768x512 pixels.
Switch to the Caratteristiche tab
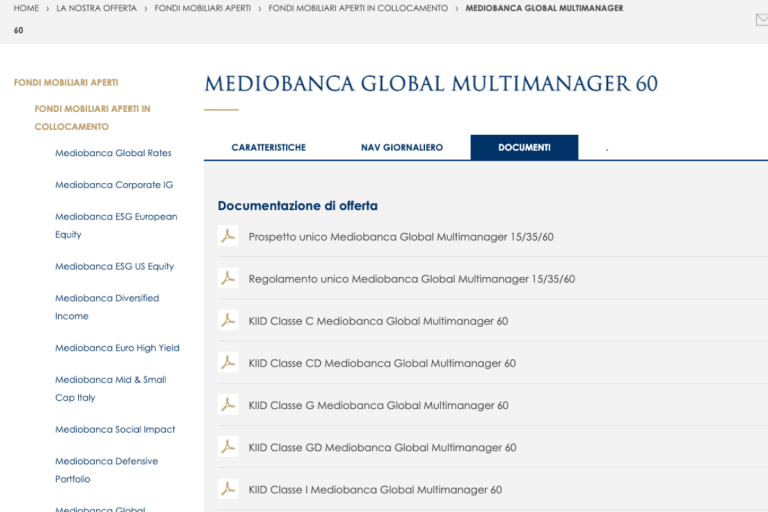[268, 147]
